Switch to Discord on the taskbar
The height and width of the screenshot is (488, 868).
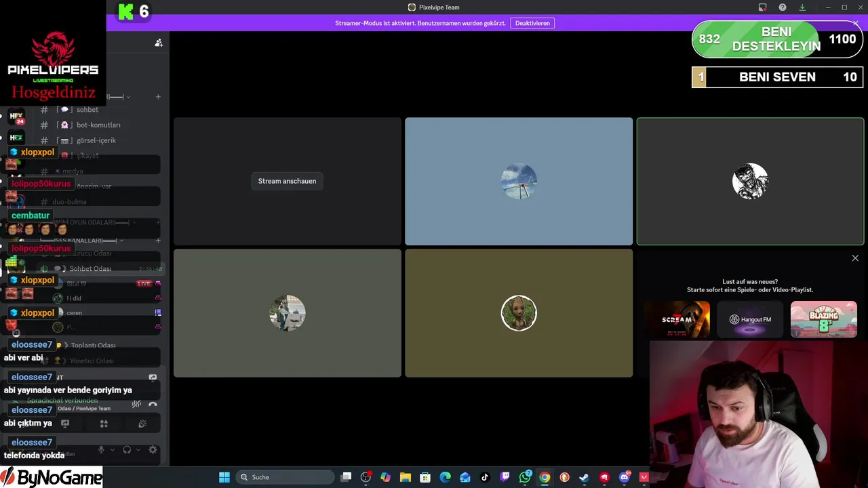(624, 477)
